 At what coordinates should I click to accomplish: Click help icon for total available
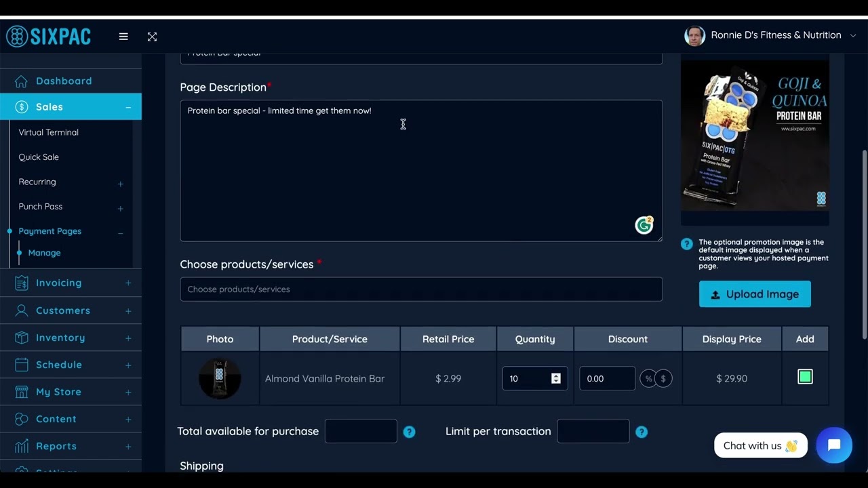(x=409, y=432)
